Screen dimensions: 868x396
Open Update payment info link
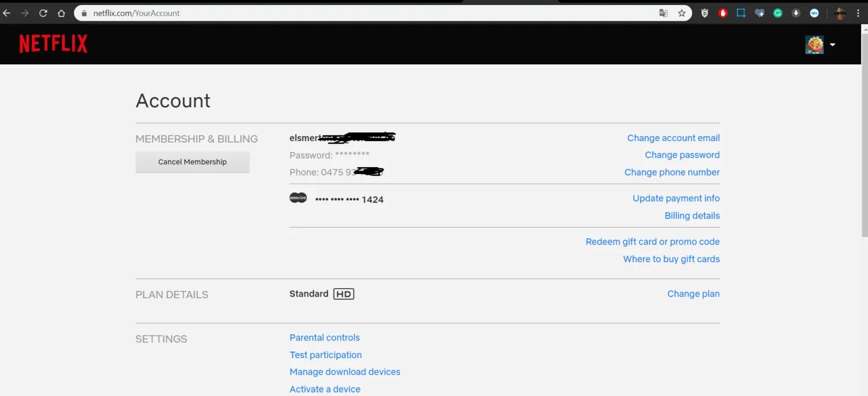(676, 198)
